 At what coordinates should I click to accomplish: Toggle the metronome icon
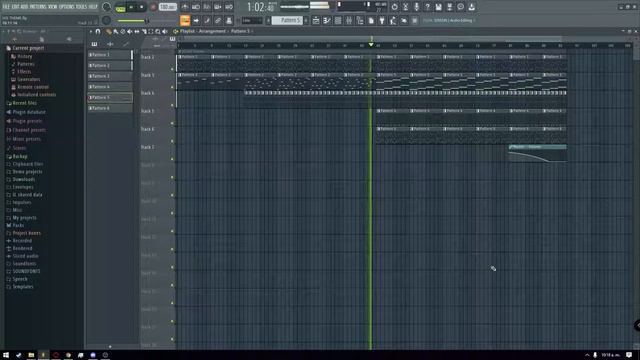[184, 7]
